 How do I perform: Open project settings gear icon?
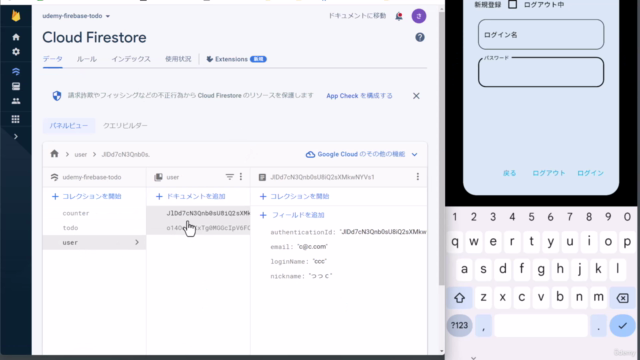pyautogui.click(x=16, y=52)
